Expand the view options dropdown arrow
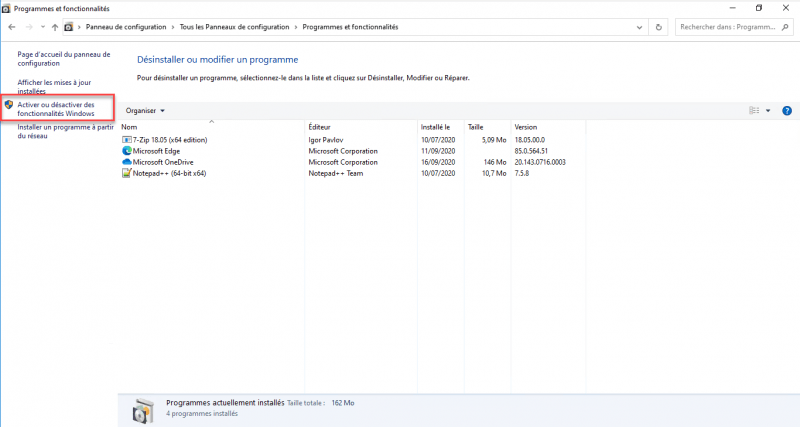The height and width of the screenshot is (427, 800). [x=768, y=111]
